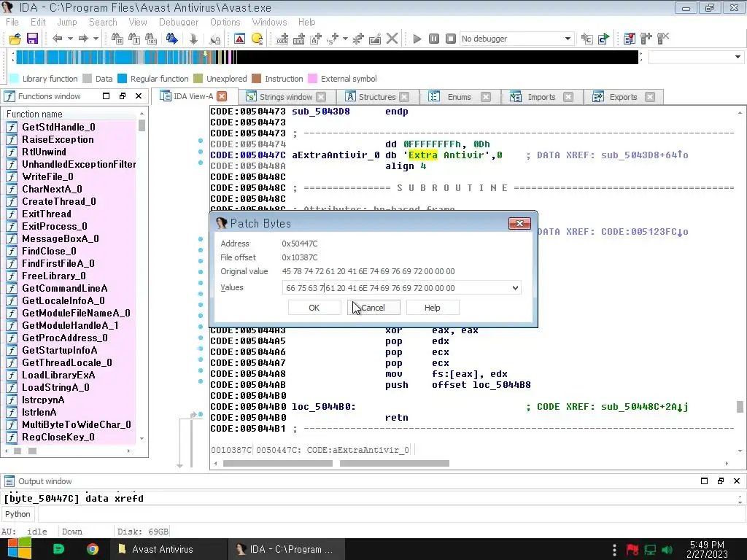Click the navigation band overview bar
Screen dimensions: 747x560
327,57
